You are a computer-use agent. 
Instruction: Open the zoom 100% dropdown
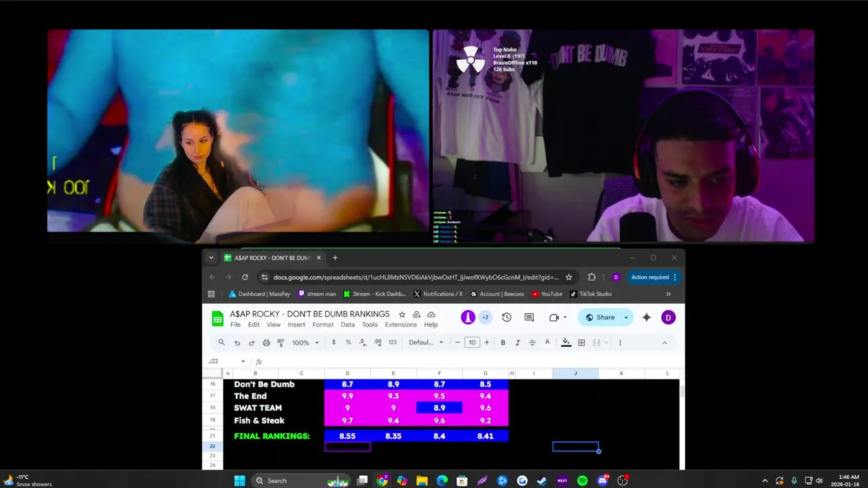(305, 343)
